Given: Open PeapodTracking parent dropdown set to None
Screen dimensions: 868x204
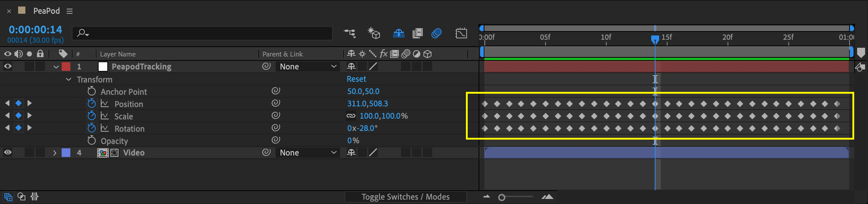Looking at the screenshot, I should point(307,67).
